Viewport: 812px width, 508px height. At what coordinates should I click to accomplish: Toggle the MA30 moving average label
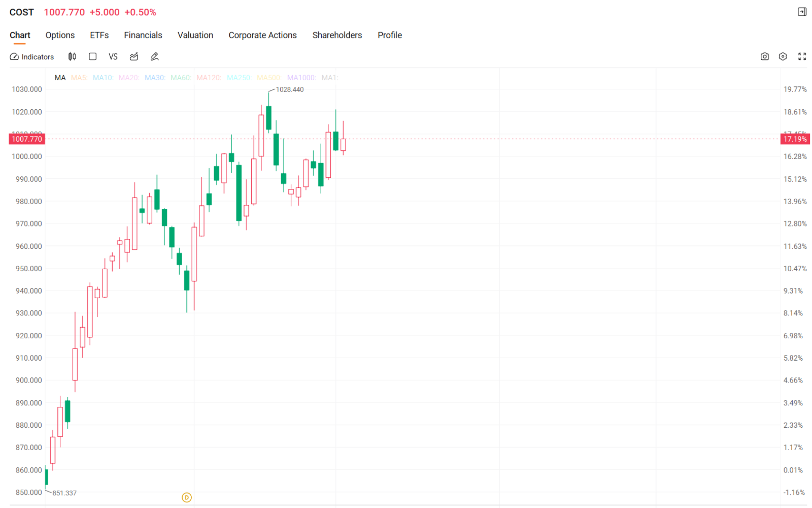[x=155, y=78]
